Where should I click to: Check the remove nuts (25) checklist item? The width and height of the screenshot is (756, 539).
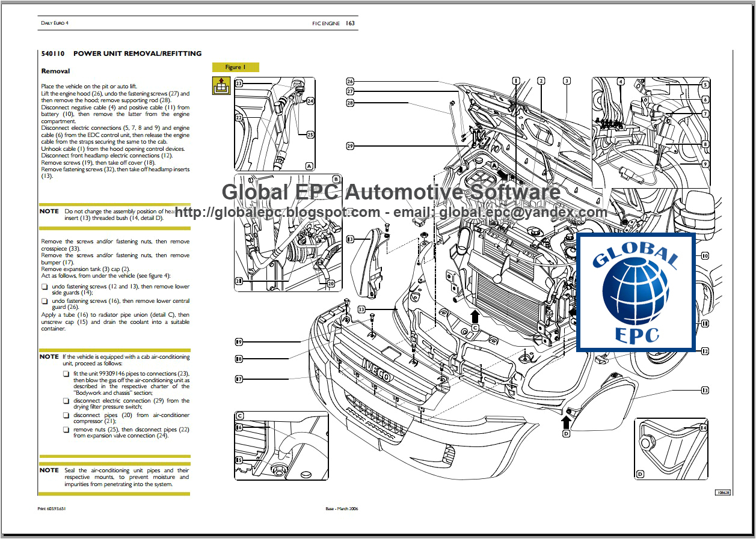64,429
